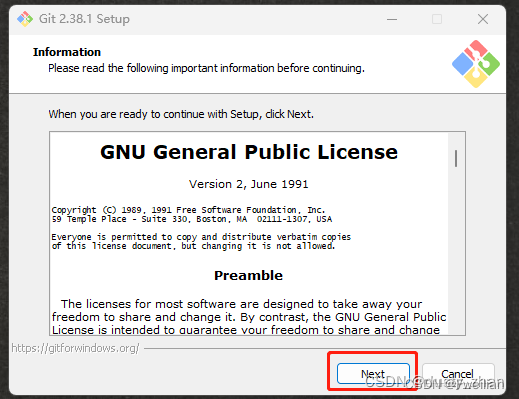Click the 'of this license document' line

point(193,246)
